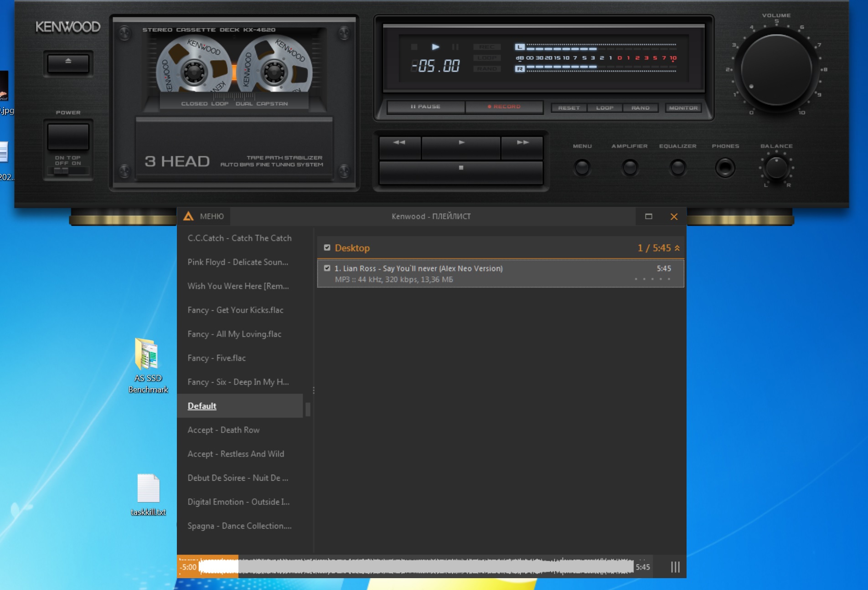Select Accept - Restless And Wild playlist
The height and width of the screenshot is (590, 868).
[240, 454]
